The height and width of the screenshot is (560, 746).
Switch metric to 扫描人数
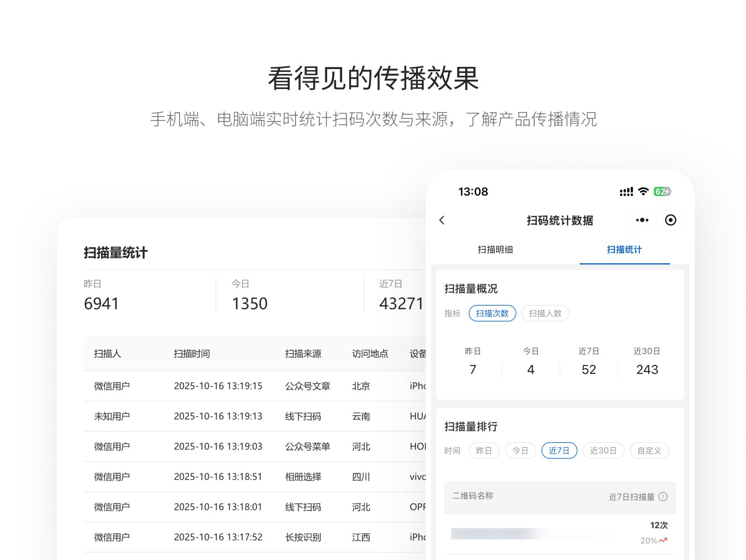point(545,313)
